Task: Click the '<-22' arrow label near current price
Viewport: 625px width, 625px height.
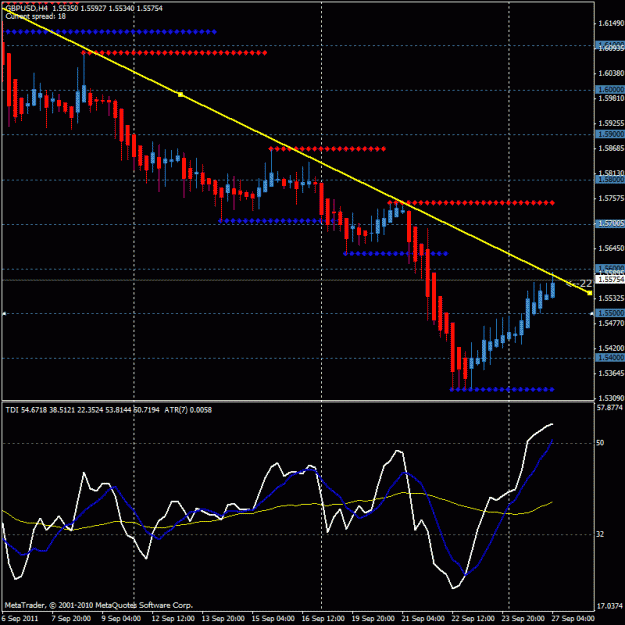Action: click(x=580, y=283)
